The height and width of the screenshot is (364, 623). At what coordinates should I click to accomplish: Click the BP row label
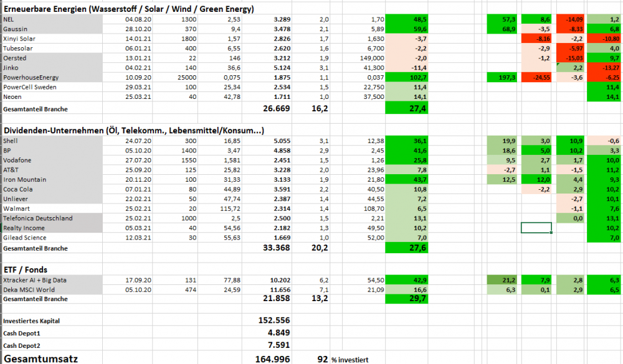pyautogui.click(x=52, y=151)
